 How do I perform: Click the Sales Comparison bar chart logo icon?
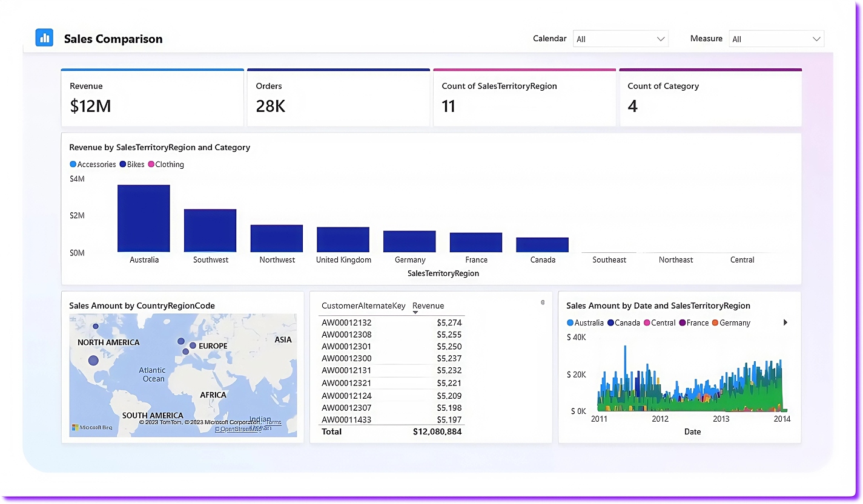[44, 38]
